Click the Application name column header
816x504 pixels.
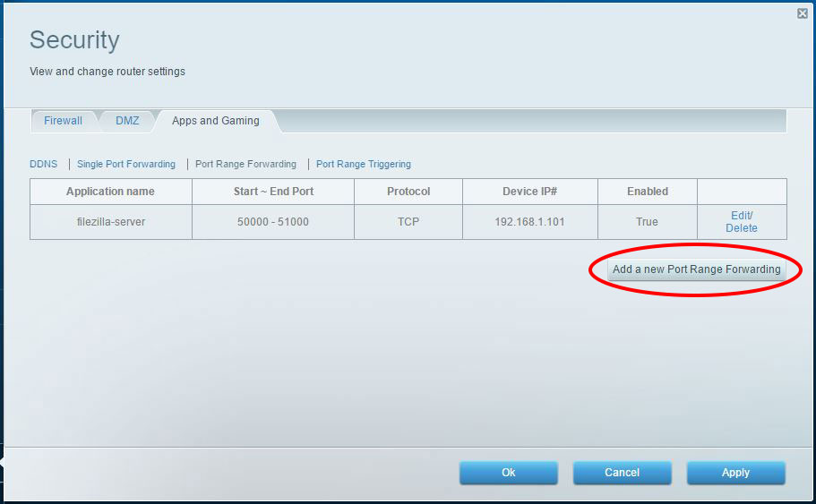coord(111,192)
